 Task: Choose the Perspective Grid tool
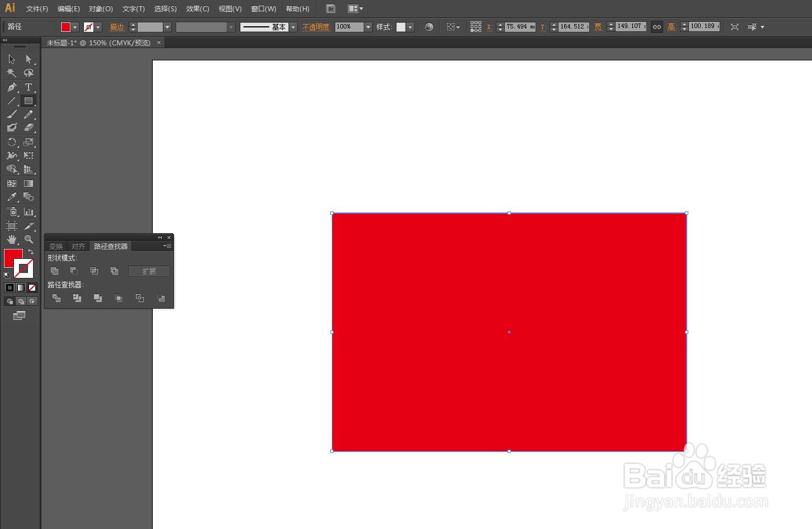29,169
